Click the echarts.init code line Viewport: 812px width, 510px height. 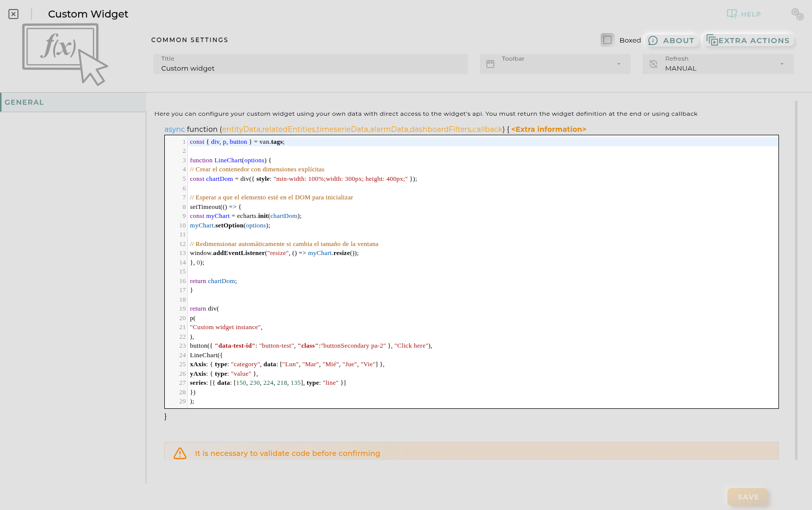[245, 216]
